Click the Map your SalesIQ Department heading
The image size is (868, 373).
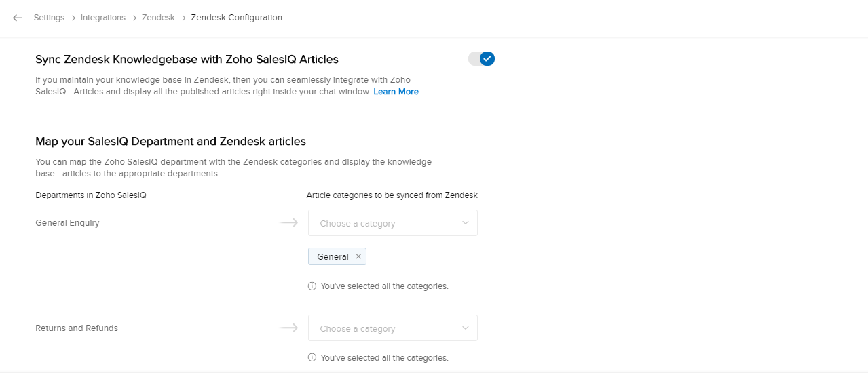(x=170, y=142)
